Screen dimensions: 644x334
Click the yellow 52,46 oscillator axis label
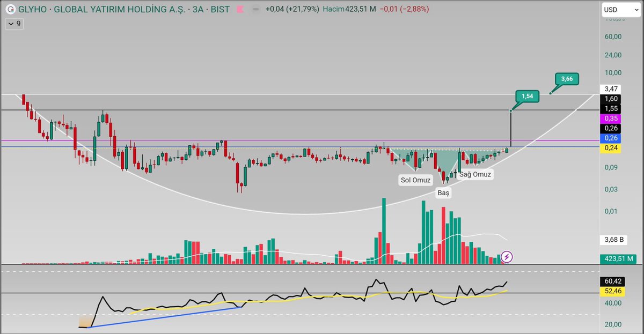(611, 291)
